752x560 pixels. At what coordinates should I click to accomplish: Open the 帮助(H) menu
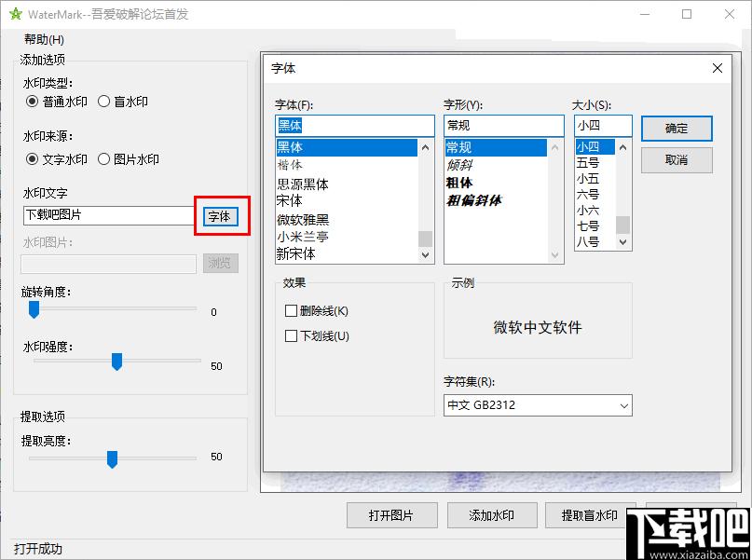click(x=44, y=39)
